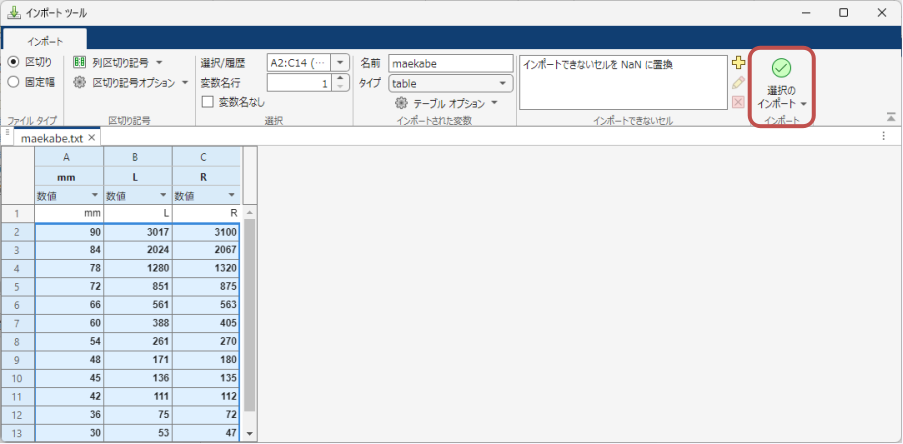The image size is (903, 444).
Task: Select the maekabe.txt document tab
Action: click(x=53, y=137)
